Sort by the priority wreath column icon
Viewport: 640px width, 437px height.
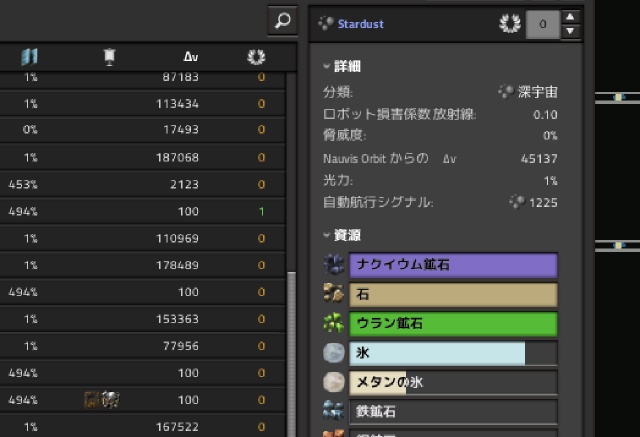click(256, 57)
